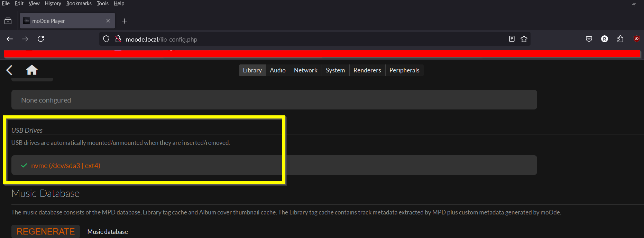Open a new tab with plus icon
This screenshot has height=238, width=644.
tap(125, 21)
